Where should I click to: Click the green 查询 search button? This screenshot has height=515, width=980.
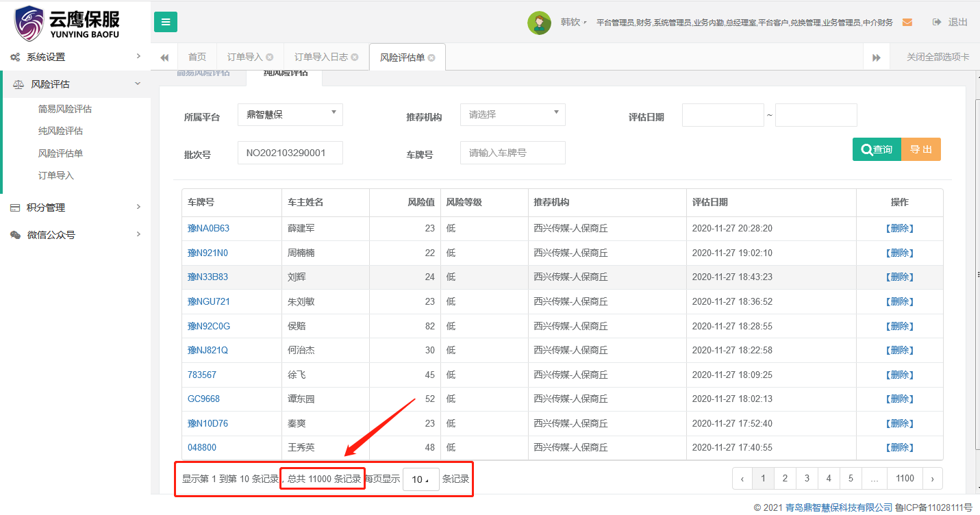pyautogui.click(x=877, y=149)
